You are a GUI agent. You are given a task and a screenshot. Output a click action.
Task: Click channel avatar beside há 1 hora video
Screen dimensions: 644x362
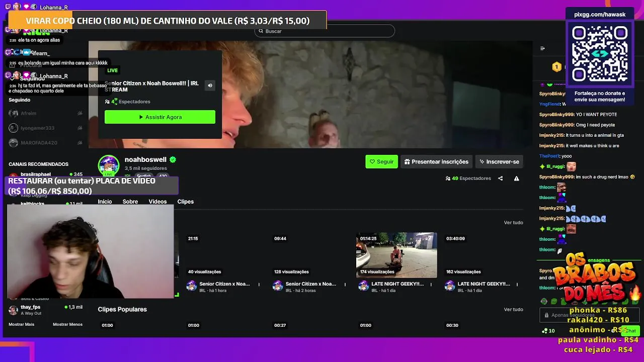(x=191, y=286)
